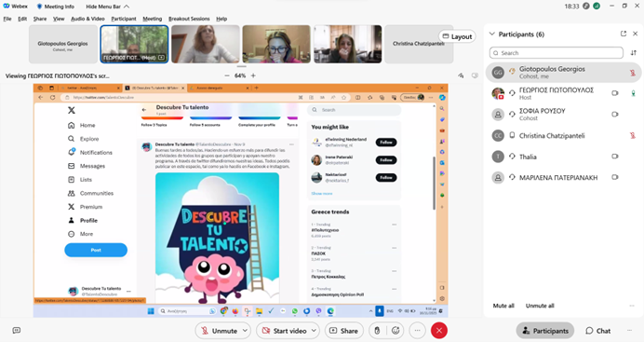Screen dimensions: 644x342
Task: Open more options in Participants panel footer
Action: (x=632, y=306)
